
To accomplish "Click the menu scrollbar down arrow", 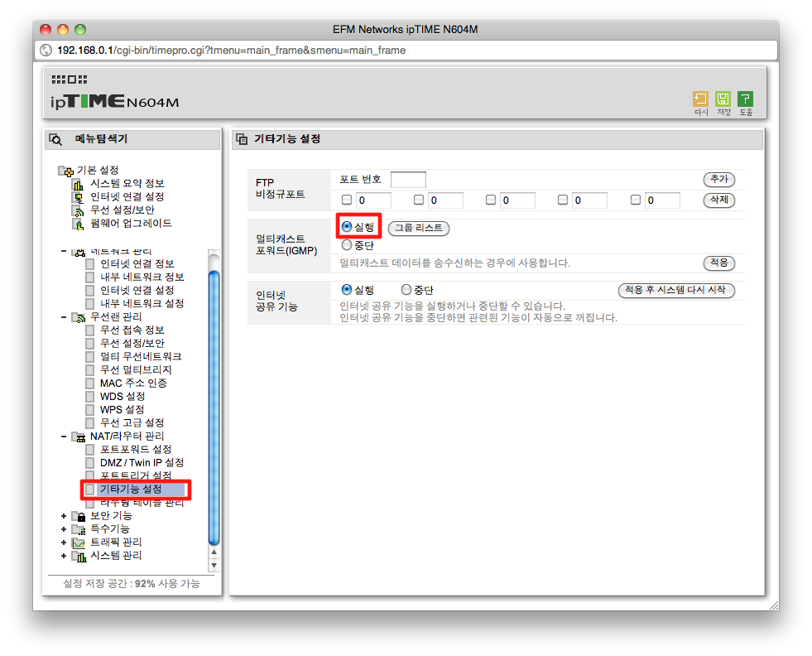I will click(x=214, y=566).
